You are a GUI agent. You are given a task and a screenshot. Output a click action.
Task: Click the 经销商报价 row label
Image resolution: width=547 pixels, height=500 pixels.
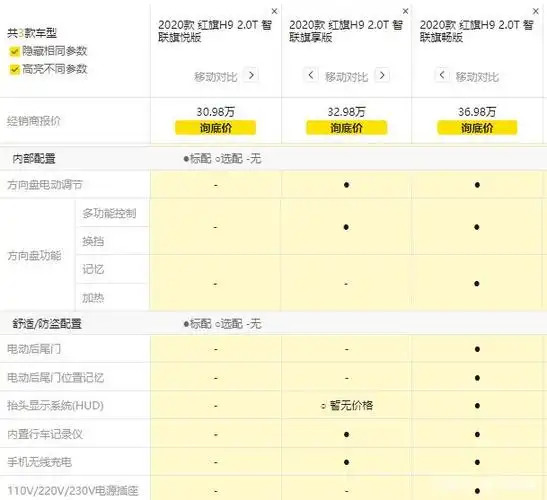pyautogui.click(x=34, y=121)
